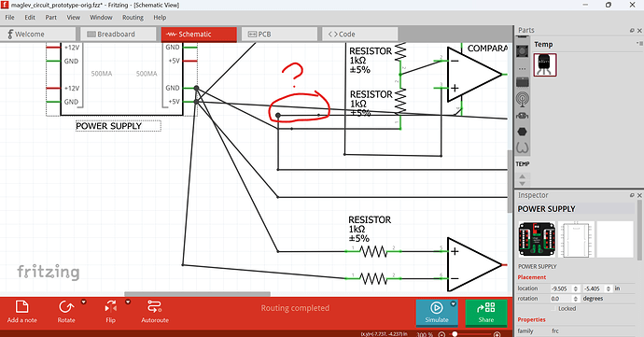
Task: Switch to the PCB tab
Action: pyautogui.click(x=279, y=35)
